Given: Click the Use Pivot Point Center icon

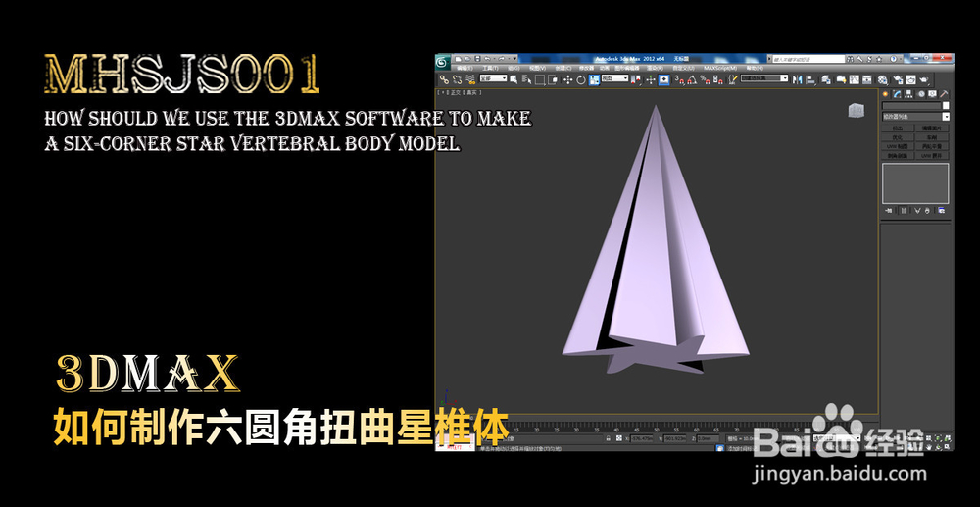Looking at the screenshot, I should pos(635,79).
